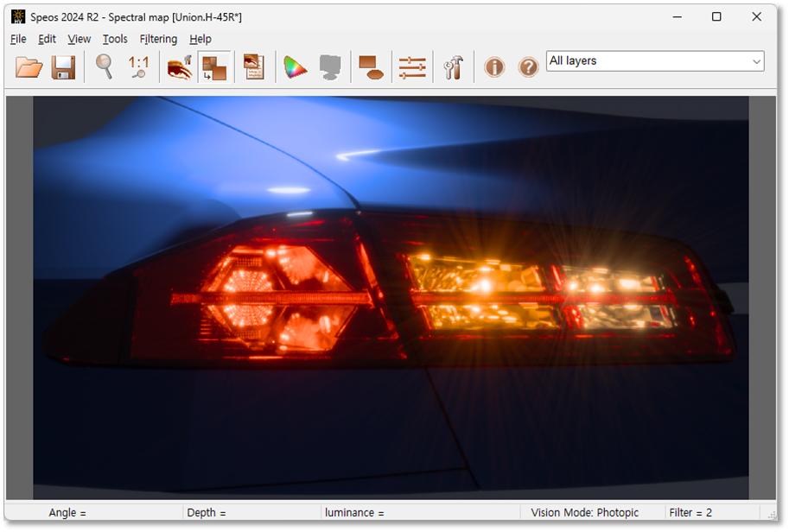Expand the All layers dropdown

(655, 61)
